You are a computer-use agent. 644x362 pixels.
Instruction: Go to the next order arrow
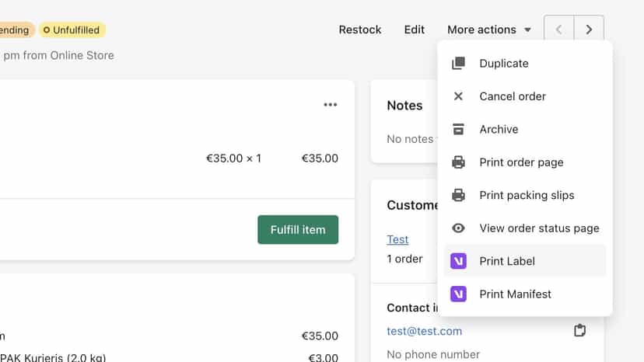pyautogui.click(x=589, y=30)
